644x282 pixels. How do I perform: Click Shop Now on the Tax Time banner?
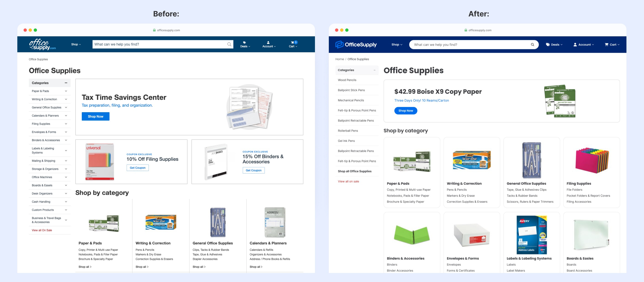(x=95, y=116)
